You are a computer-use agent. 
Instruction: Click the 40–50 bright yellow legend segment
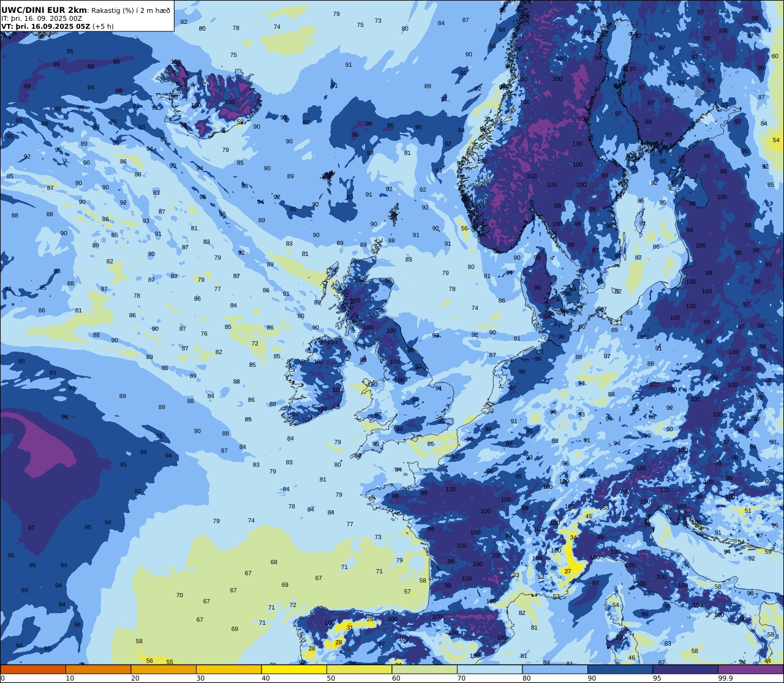click(294, 670)
